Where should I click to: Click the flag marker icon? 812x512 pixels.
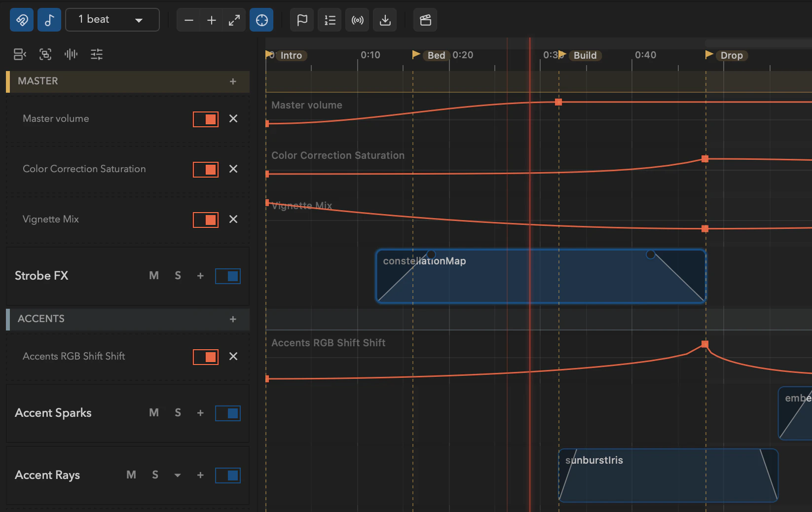tap(302, 20)
